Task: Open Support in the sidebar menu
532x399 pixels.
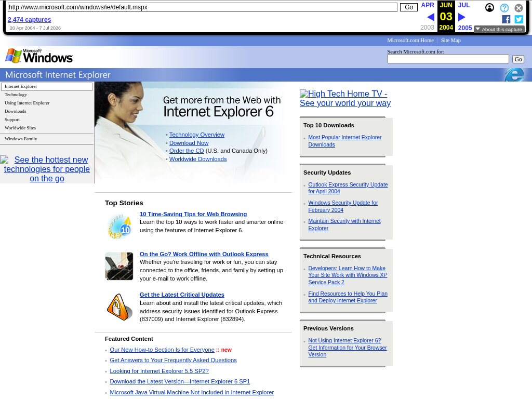Action: coord(12,119)
